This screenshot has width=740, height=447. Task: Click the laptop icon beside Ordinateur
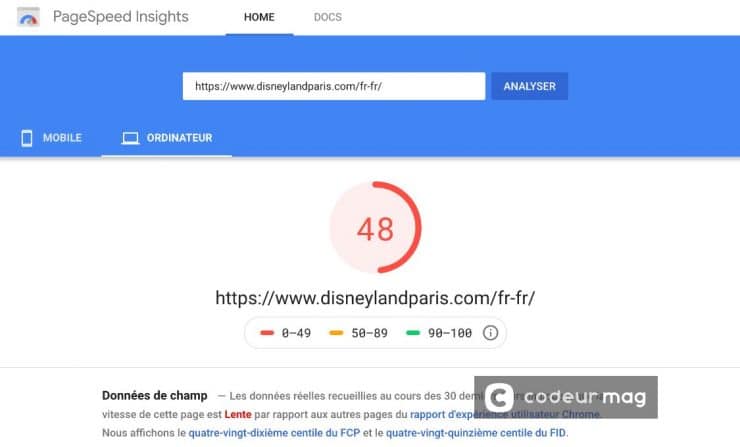[130, 138]
